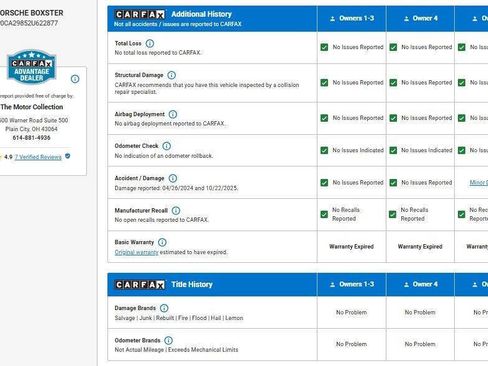This screenshot has height=366, width=488.
Task: Click No Problem for Odometer Brands Owner 4
Action: point(420,344)
